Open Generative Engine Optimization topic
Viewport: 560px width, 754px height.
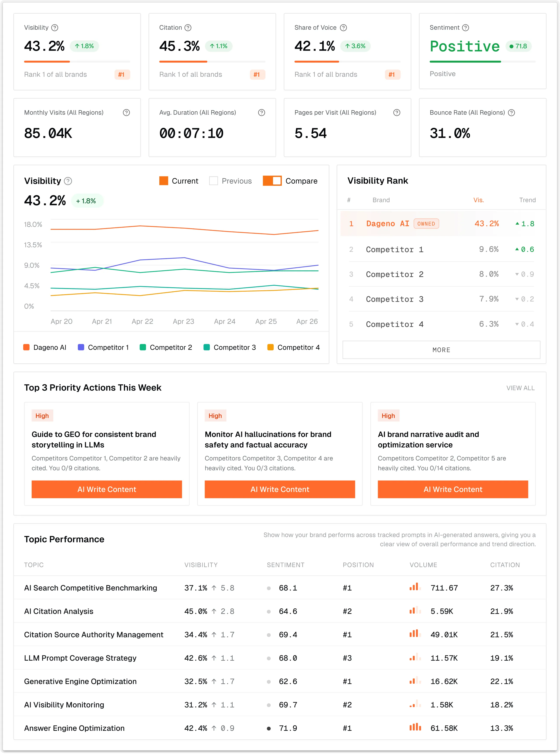pyautogui.click(x=80, y=681)
